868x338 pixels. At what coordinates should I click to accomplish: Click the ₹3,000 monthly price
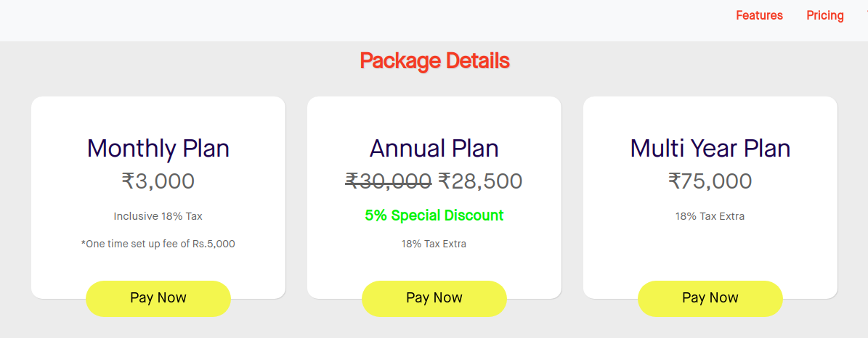click(x=158, y=181)
